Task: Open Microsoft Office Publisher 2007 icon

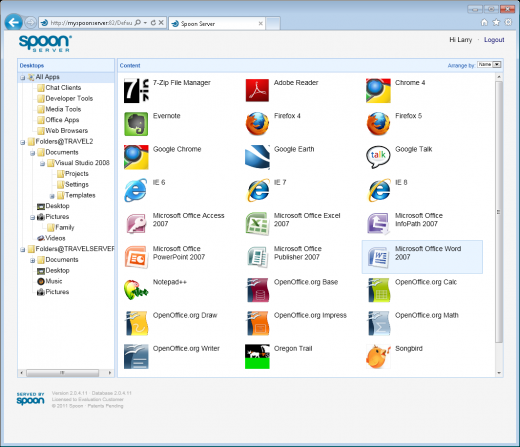Action: tap(257, 257)
